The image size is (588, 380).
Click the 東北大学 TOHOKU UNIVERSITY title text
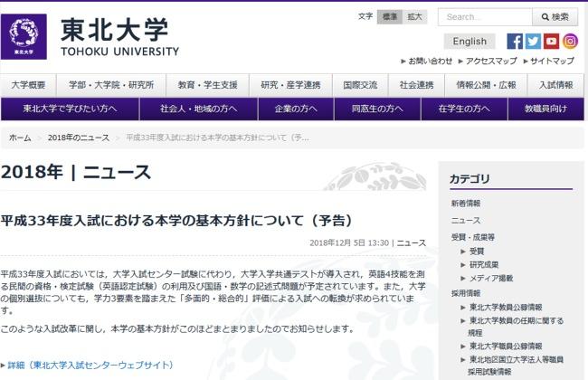119,37
